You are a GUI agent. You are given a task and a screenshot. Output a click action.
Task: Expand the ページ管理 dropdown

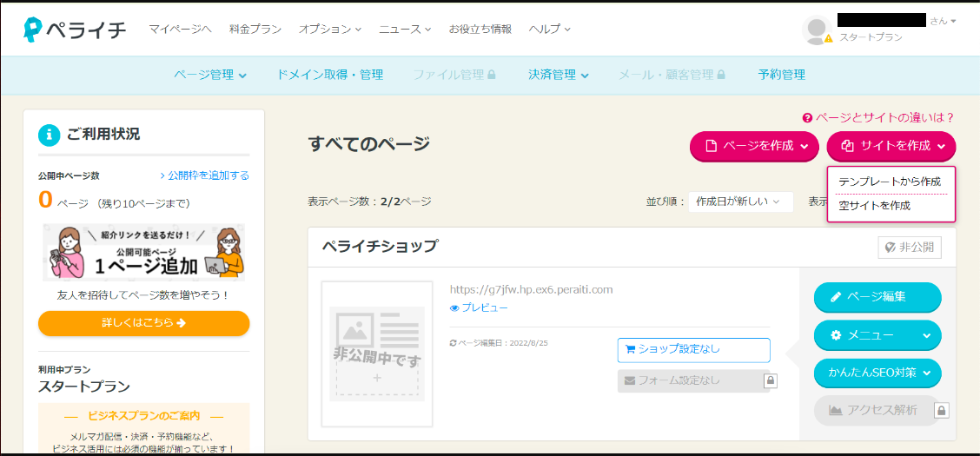click(x=210, y=75)
